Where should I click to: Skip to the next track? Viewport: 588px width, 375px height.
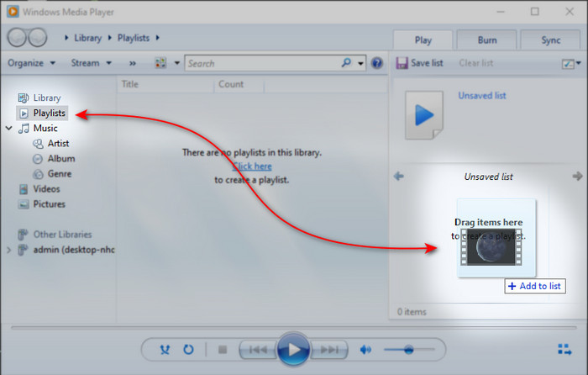pos(329,350)
